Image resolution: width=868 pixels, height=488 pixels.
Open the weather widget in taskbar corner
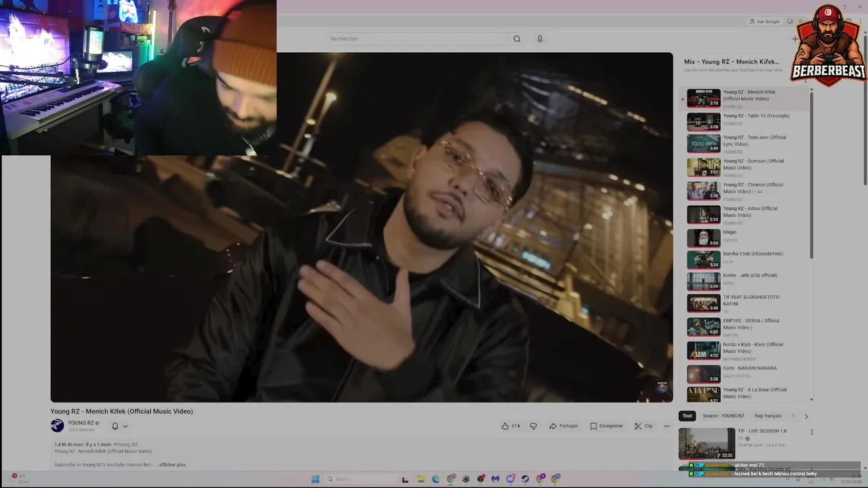19,479
